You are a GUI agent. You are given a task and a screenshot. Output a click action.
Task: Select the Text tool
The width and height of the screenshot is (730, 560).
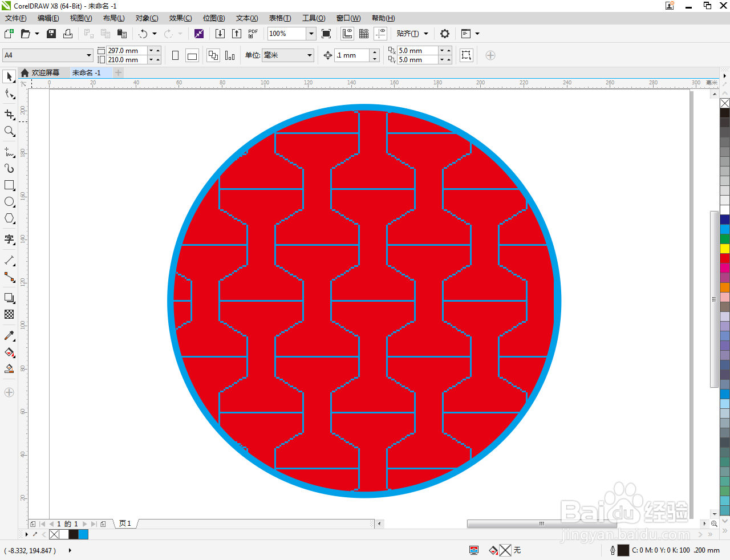tap(9, 239)
